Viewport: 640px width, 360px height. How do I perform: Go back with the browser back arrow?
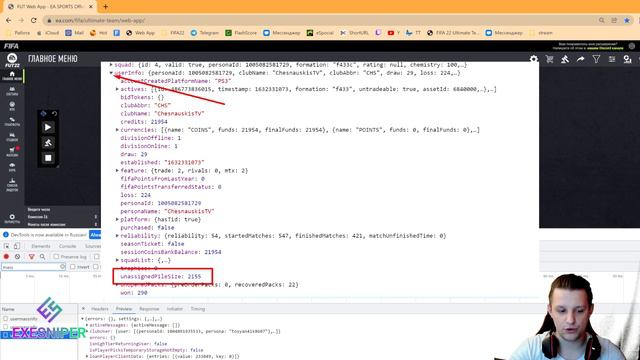click(9, 20)
